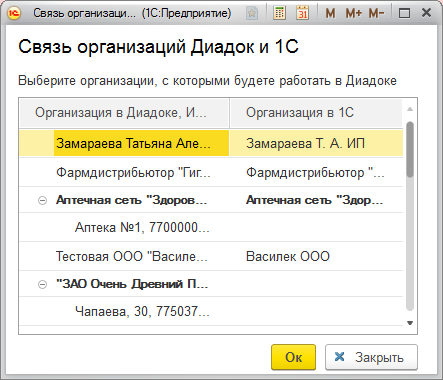Click the Организация в 1С column header

click(316, 113)
